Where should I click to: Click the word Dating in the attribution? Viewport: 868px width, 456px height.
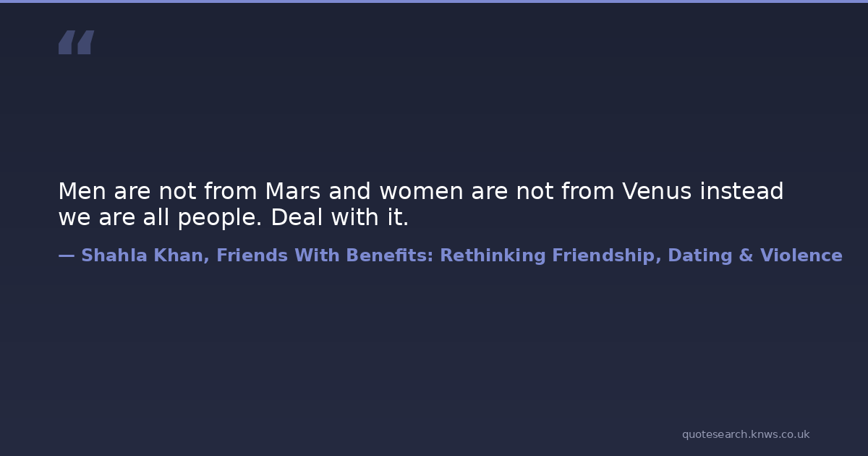click(700, 256)
